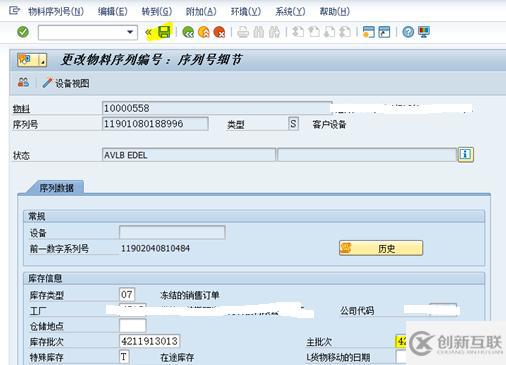Image resolution: width=506 pixels, height=365 pixels.
Task: Collapse the command field with double-arrow icon
Action: pyautogui.click(x=149, y=32)
